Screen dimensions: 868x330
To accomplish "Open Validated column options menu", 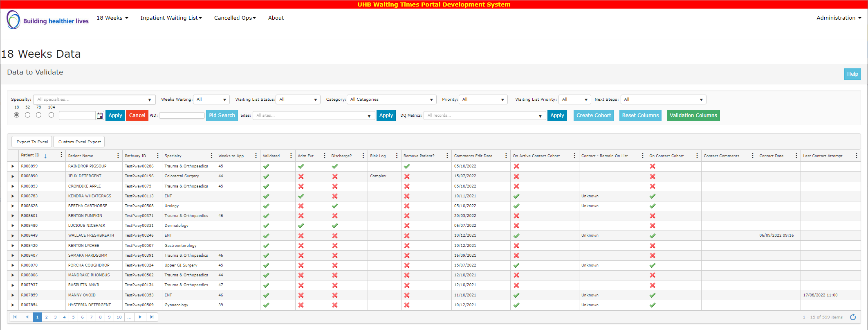I will [291, 156].
